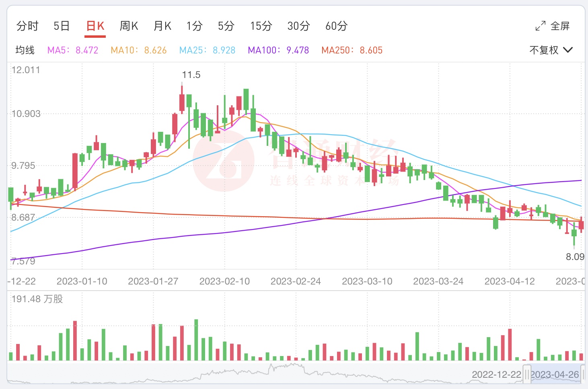Click the range slider left handle

click(526, 375)
